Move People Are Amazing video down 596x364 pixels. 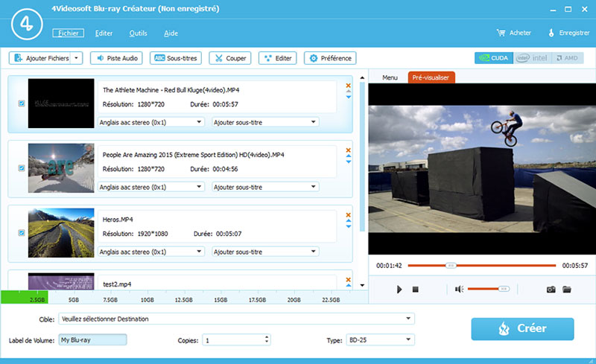pos(349,162)
